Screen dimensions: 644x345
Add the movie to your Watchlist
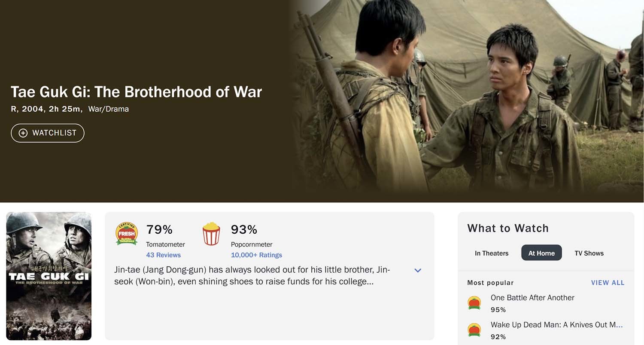(x=48, y=133)
